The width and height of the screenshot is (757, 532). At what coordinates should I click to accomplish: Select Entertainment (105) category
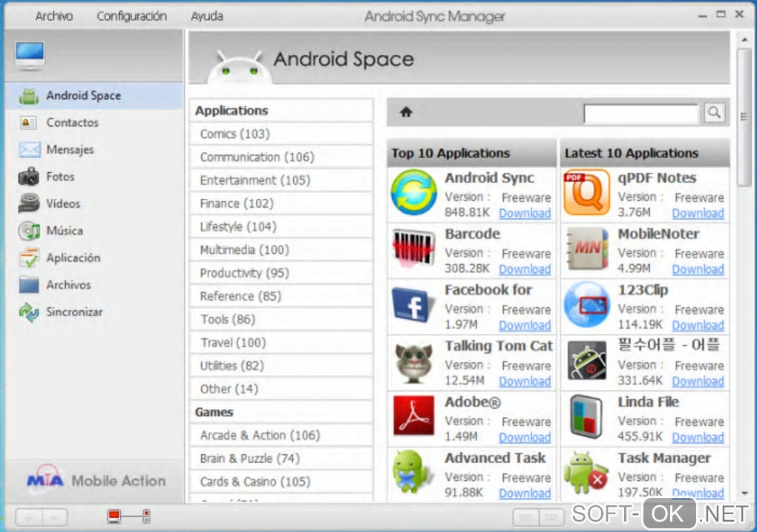281,180
